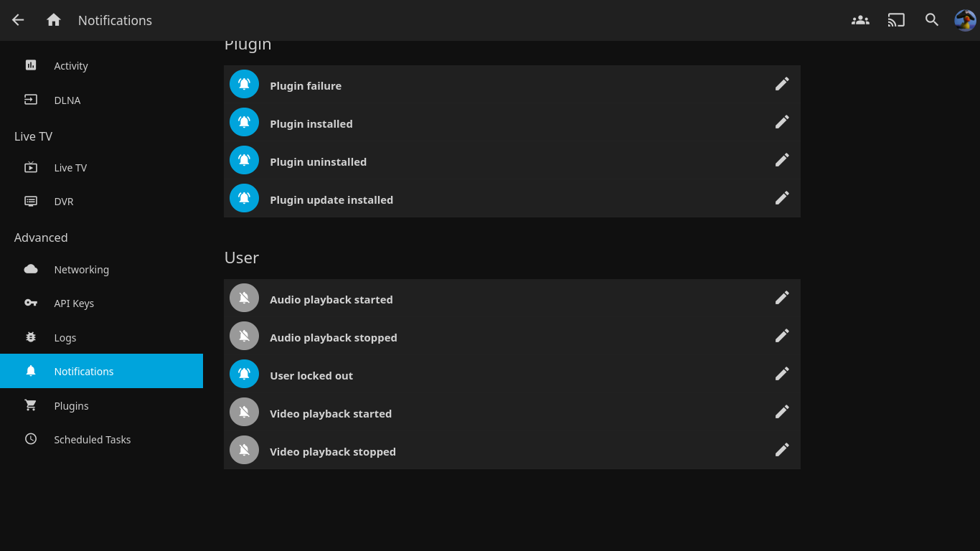Open the Networking settings page

tap(81, 270)
